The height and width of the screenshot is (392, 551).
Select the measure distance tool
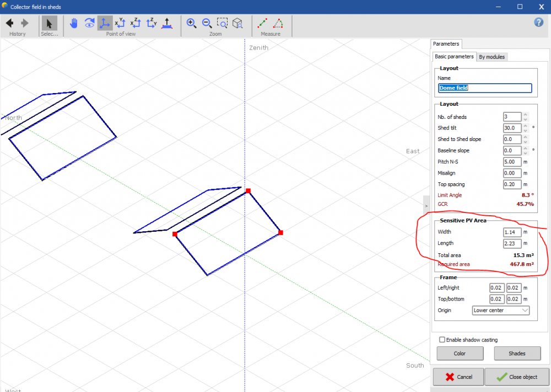pos(263,23)
